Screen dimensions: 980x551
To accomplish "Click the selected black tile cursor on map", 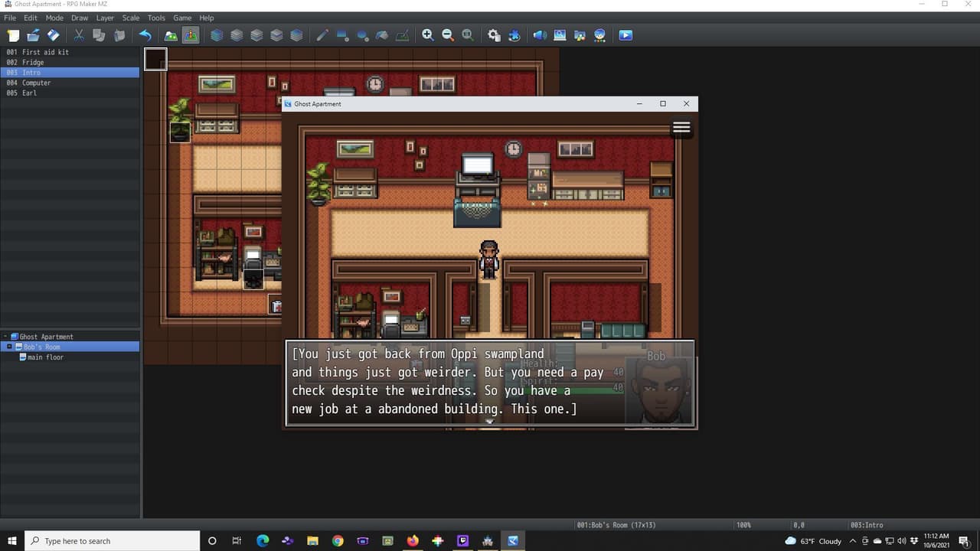I will (x=155, y=59).
